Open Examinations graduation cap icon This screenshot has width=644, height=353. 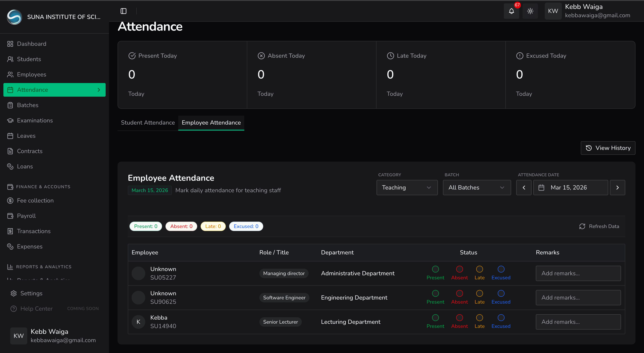coord(10,121)
